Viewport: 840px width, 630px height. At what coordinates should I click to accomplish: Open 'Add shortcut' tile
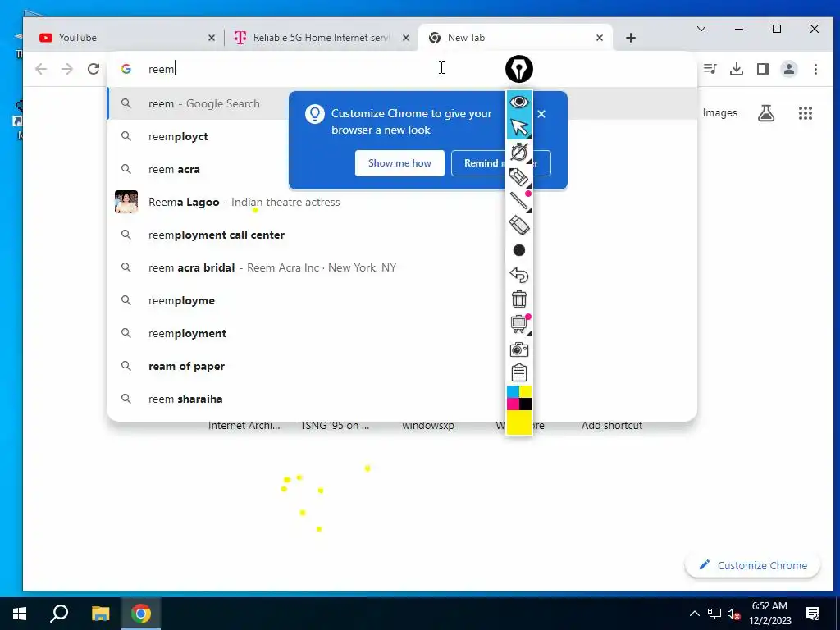click(x=612, y=426)
